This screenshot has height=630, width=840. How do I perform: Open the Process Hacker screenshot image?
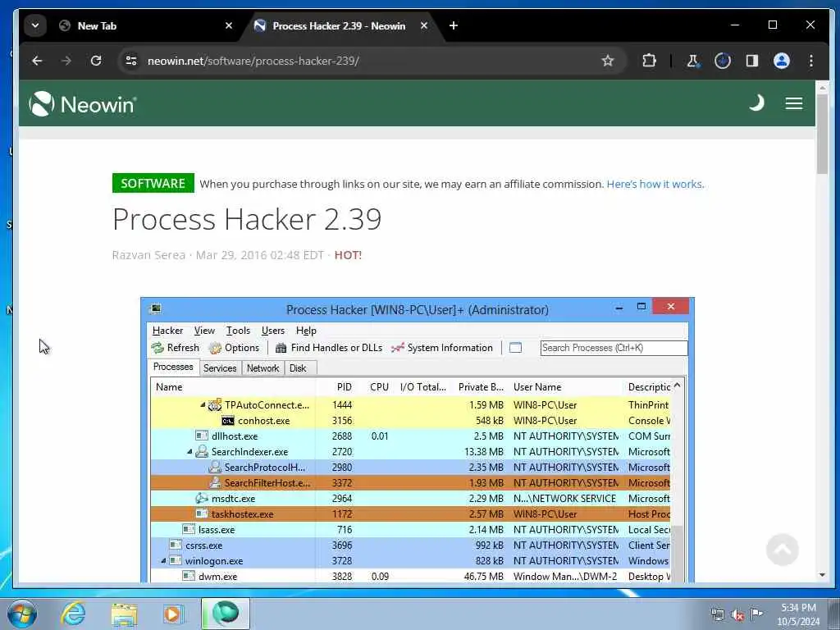pyautogui.click(x=418, y=441)
